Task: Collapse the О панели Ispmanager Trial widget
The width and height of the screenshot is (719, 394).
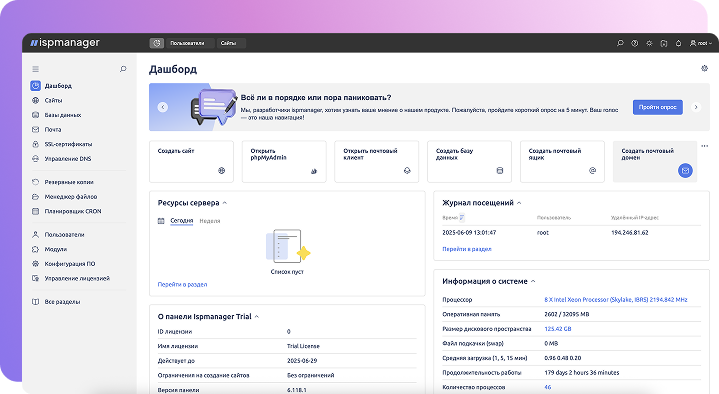Action: pyautogui.click(x=257, y=316)
